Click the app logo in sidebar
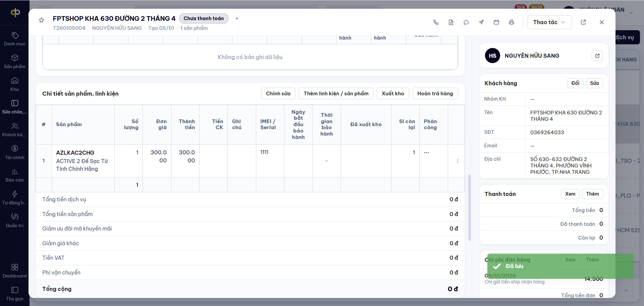 pos(15,12)
